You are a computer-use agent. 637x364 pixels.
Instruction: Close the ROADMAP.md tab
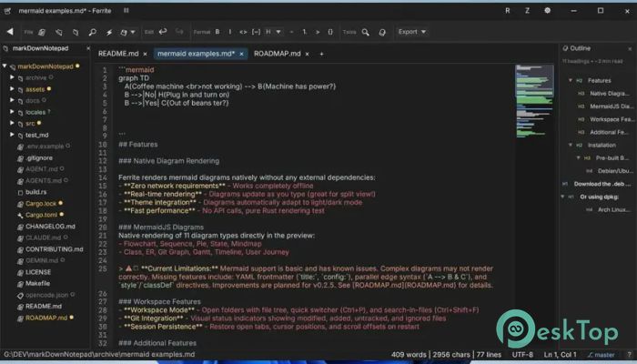(x=308, y=54)
